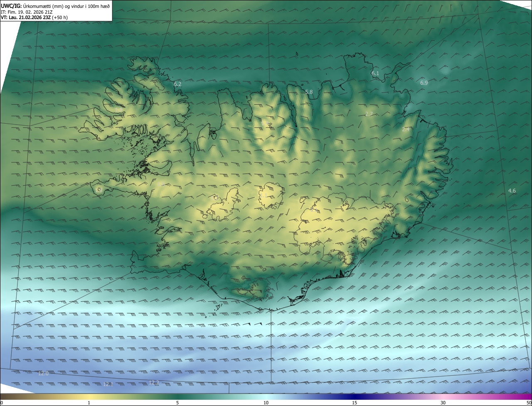Click the valid time line "VT: Lau. 21.02.2026 23Z (+50 h)"
Viewport: 532px width, 406px height.
point(34,17)
